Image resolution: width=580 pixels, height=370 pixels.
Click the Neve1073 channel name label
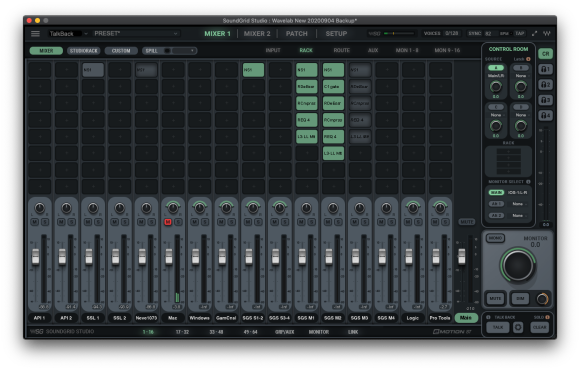point(146,318)
